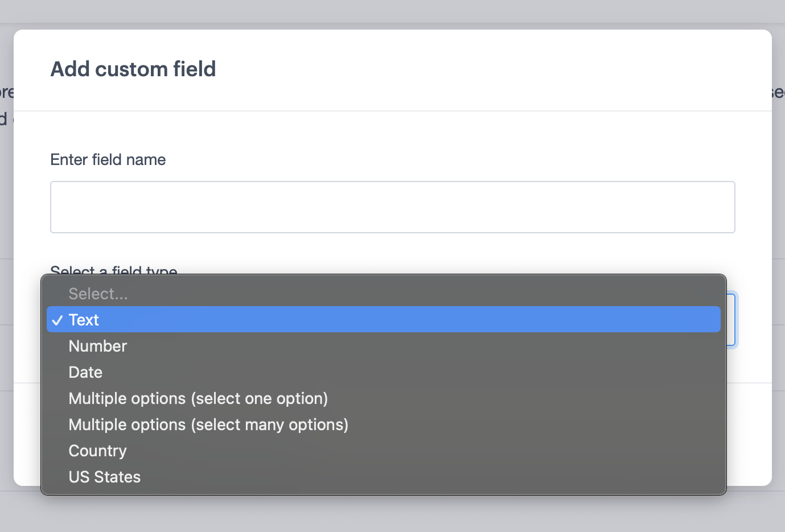
Task: Click the Select a field type label
Action: pyautogui.click(x=114, y=270)
